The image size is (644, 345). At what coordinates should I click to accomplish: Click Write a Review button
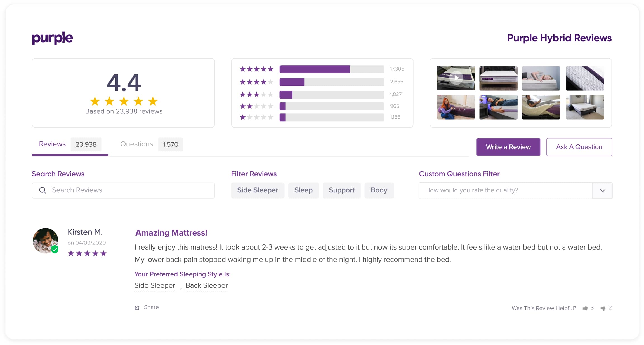[x=508, y=147]
